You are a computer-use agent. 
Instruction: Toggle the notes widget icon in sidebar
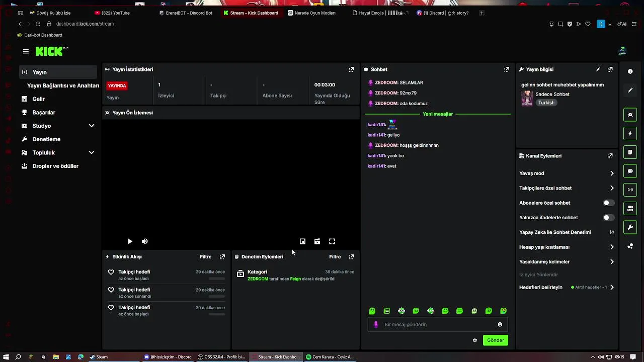630,152
